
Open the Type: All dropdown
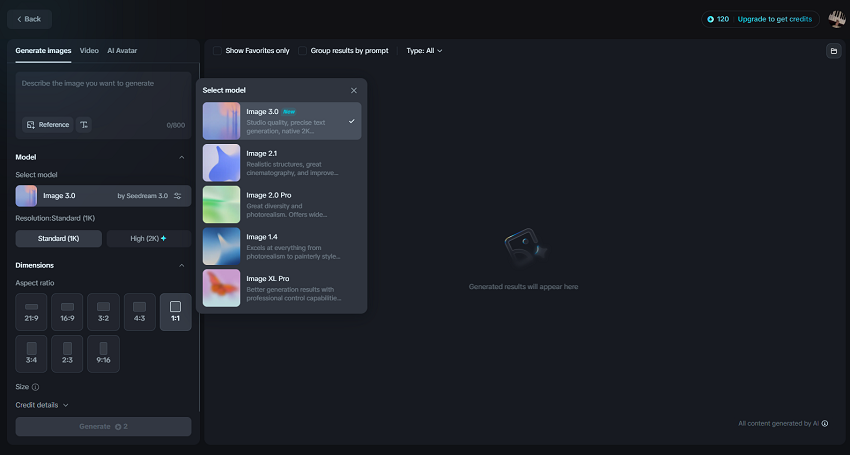pyautogui.click(x=424, y=50)
